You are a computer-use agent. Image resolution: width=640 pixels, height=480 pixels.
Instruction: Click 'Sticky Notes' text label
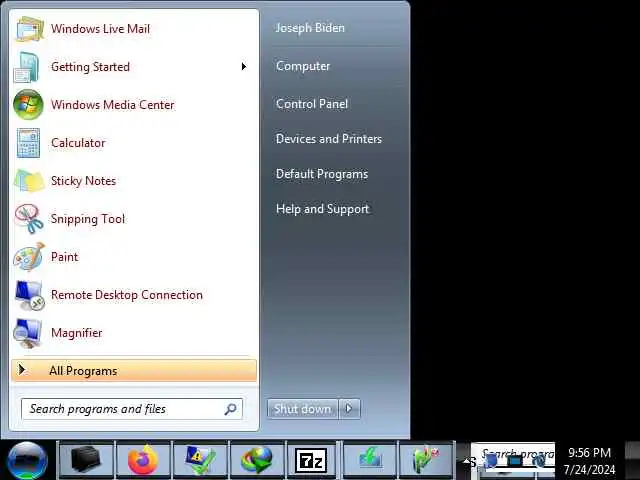[x=83, y=181]
